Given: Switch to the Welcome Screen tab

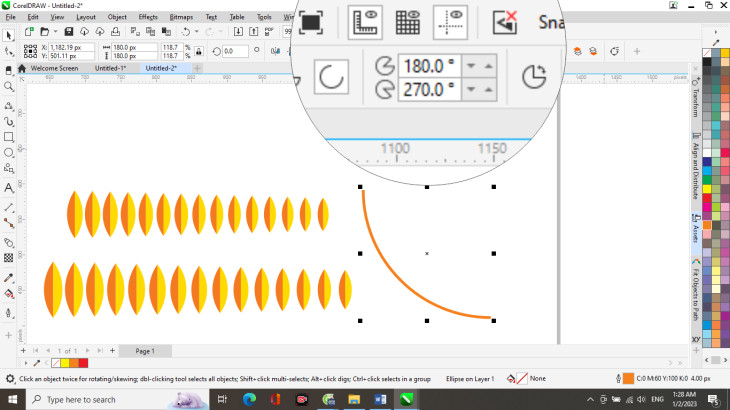Looking at the screenshot, I should click(54, 68).
